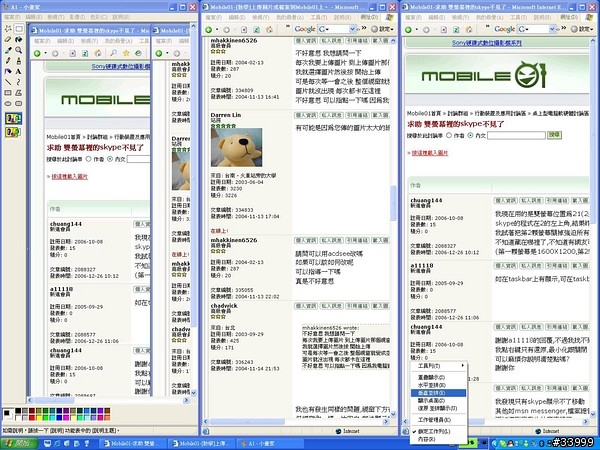Click Home icon in middle IE window
The height and width of the screenshot is (450, 600).
(269, 30)
